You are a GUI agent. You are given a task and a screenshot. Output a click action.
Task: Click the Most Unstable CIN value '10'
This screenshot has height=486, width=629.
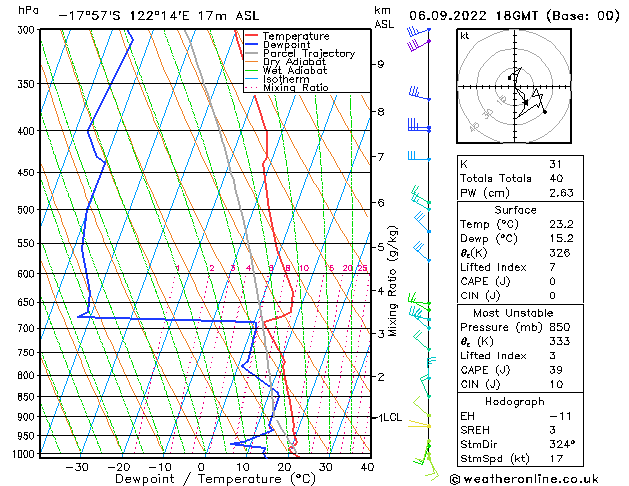tap(556, 384)
